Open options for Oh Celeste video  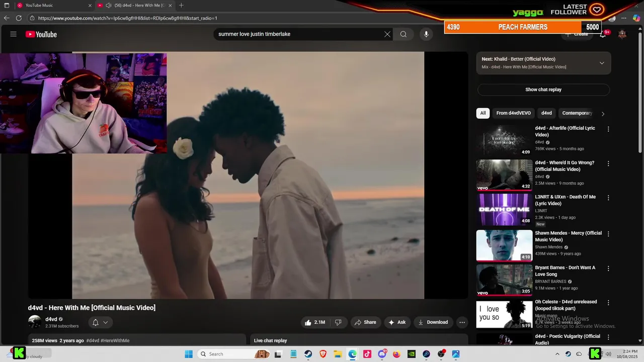(x=608, y=303)
